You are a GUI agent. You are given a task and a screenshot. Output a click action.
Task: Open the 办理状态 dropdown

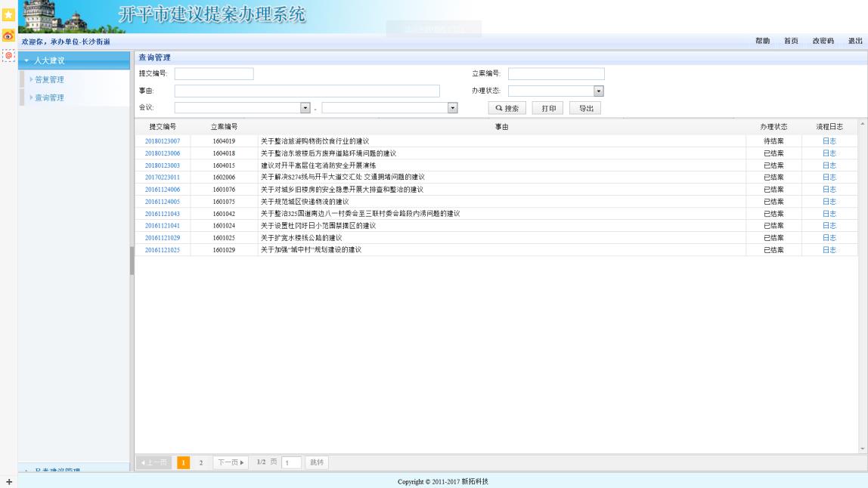coord(598,91)
